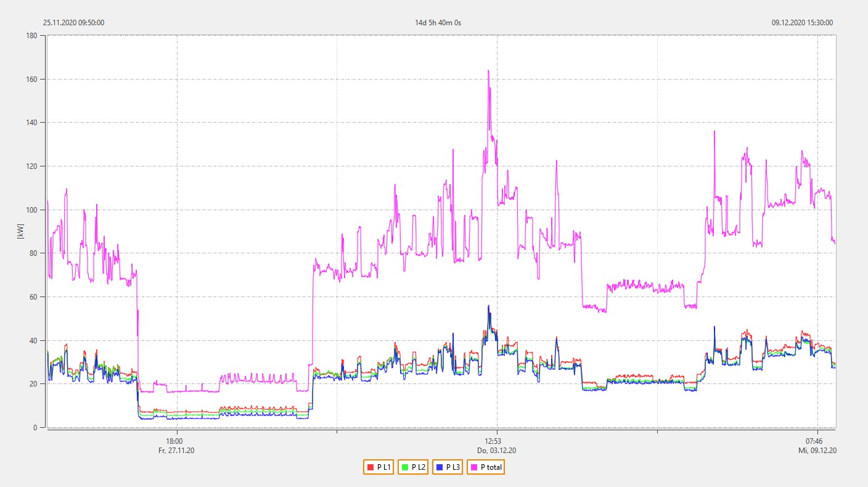The image size is (868, 487).
Task: Click the 140 y-axis value
Action: (x=33, y=123)
